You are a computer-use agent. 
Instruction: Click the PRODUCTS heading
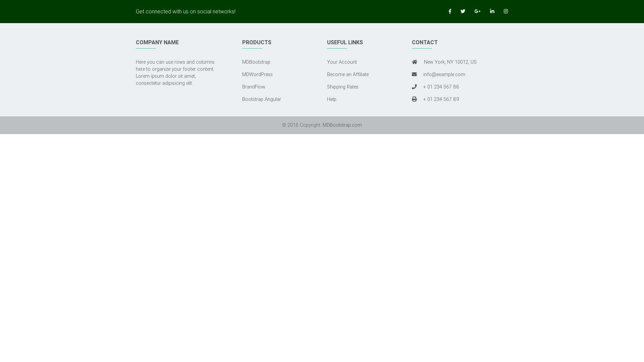pos(257,43)
